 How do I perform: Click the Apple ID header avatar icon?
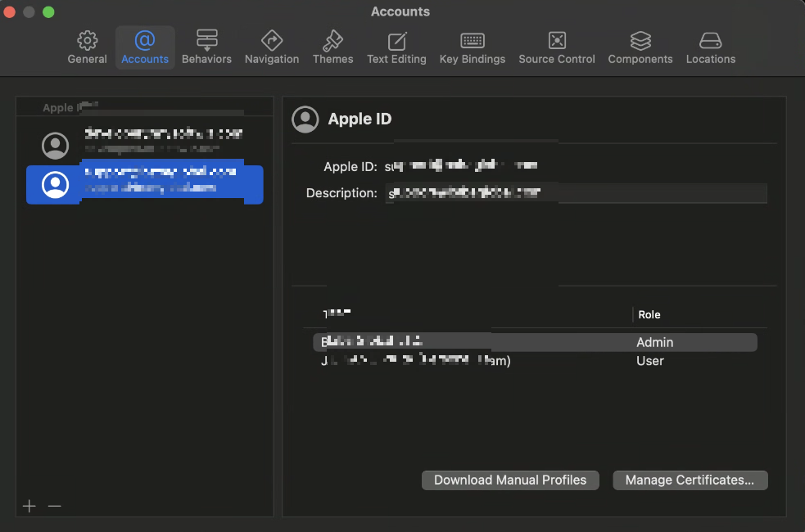[305, 119]
